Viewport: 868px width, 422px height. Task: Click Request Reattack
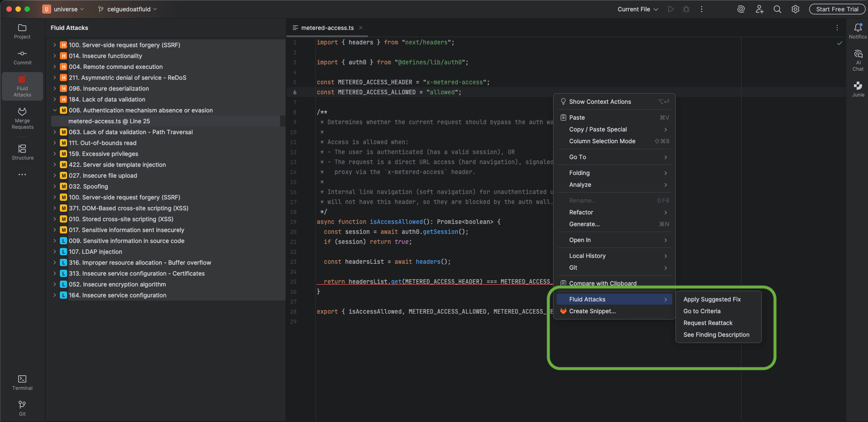point(718,323)
